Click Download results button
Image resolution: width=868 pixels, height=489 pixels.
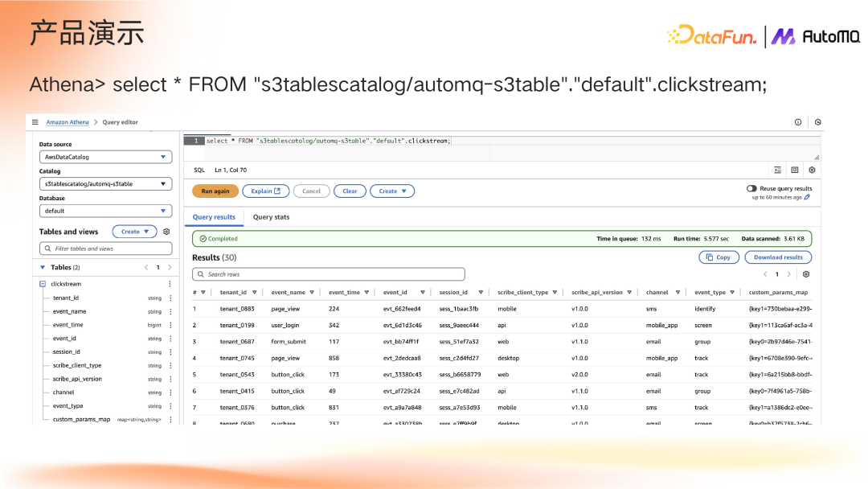778,257
